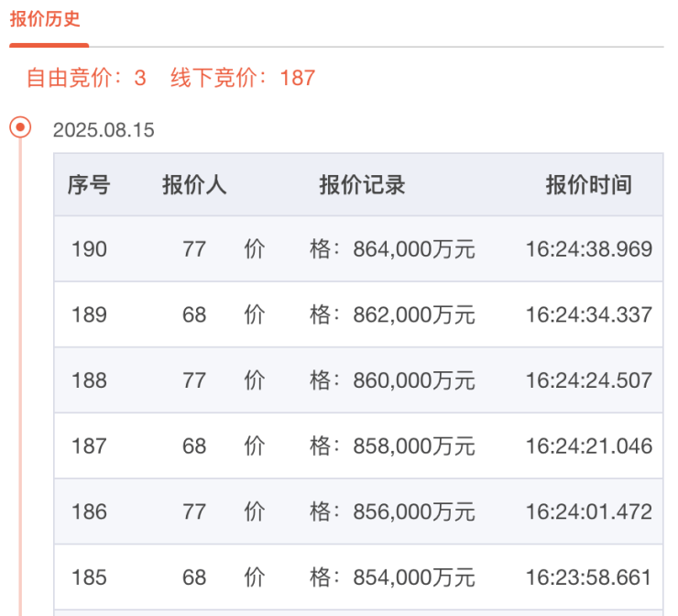The height and width of the screenshot is (616, 678).
Task: Click the red timeline circle marker
Action: (x=20, y=126)
